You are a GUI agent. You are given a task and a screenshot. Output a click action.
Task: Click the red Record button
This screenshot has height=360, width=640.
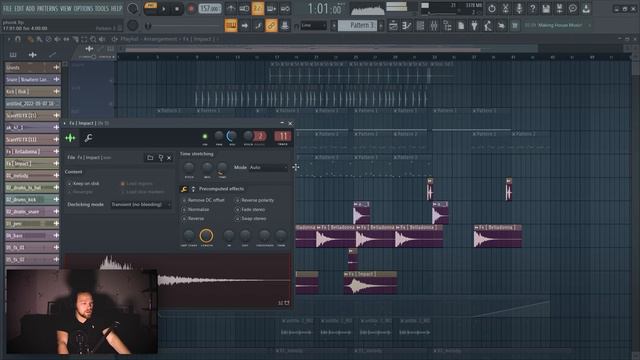click(190, 9)
